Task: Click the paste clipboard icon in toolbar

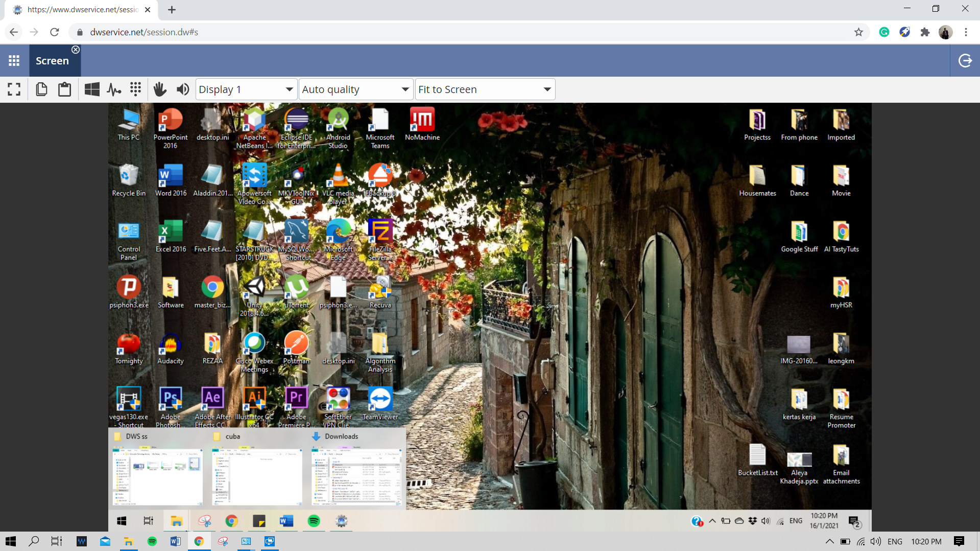Action: click(x=64, y=89)
